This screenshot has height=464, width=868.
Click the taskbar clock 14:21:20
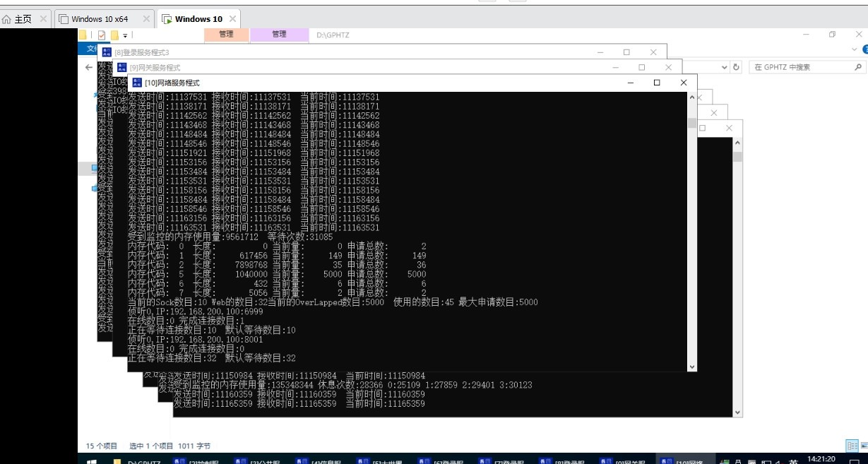coord(821,459)
